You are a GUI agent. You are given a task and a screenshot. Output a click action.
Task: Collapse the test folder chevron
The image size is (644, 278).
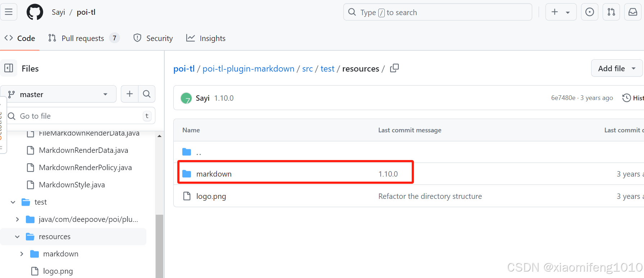(x=13, y=202)
